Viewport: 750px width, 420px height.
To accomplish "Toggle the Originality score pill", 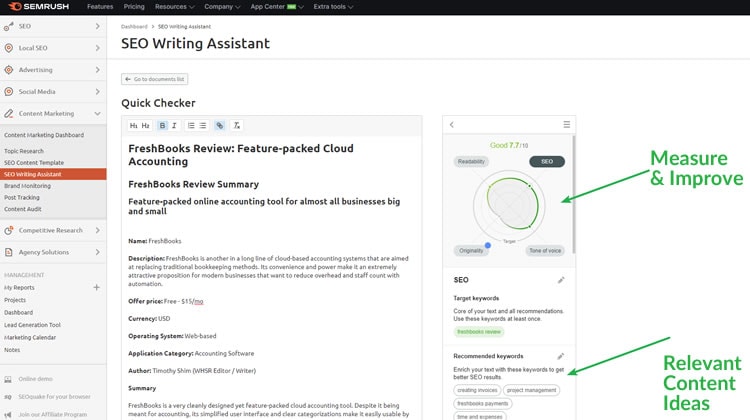I will pyautogui.click(x=471, y=251).
